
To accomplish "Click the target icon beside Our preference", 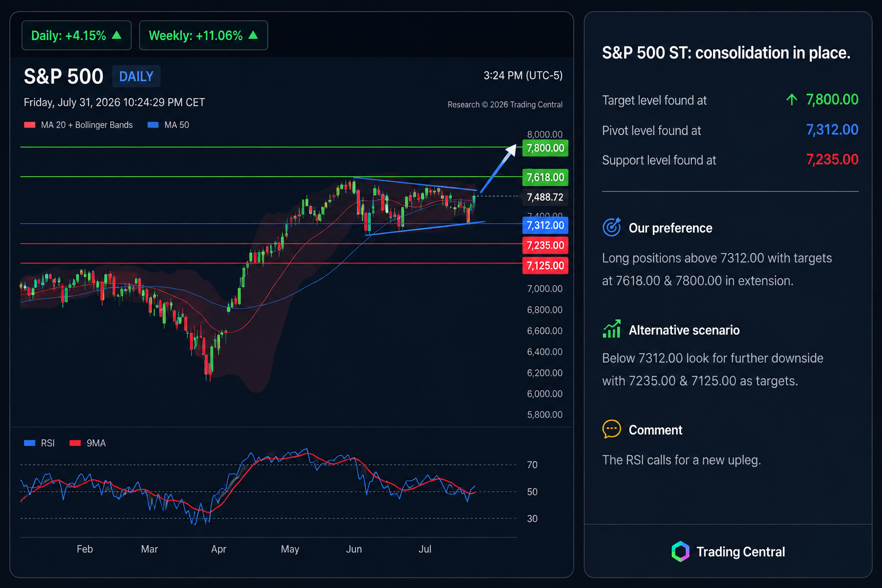I will coord(612,227).
